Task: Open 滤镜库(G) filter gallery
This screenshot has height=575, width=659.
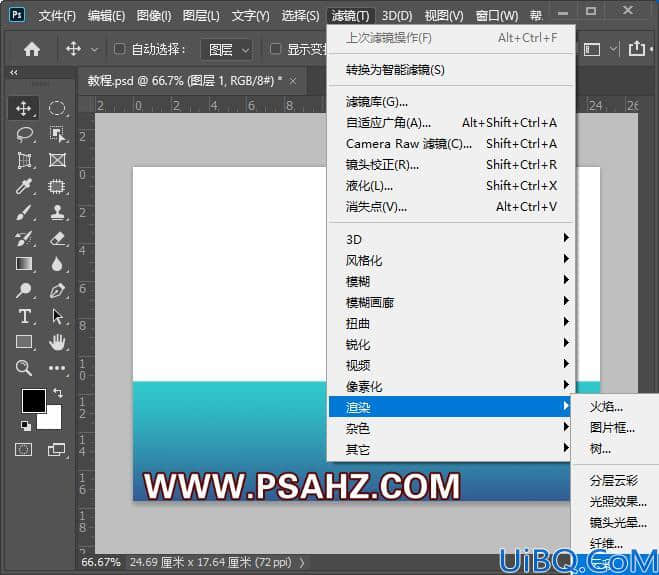Action: pos(451,102)
